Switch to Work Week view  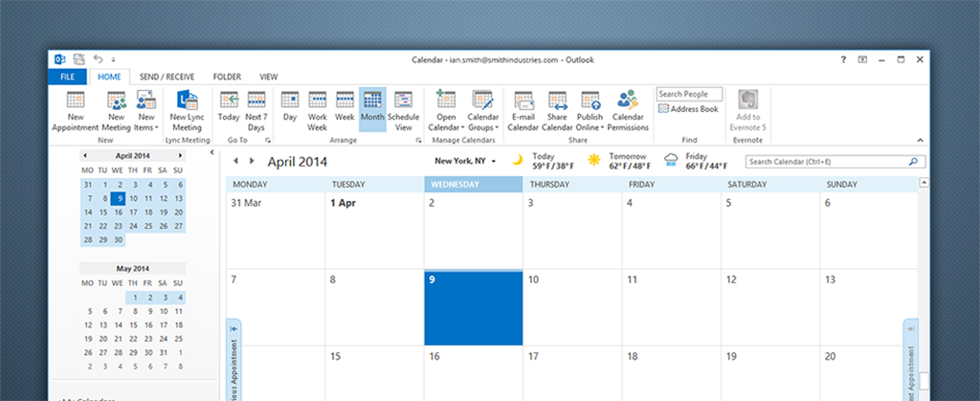(x=318, y=111)
